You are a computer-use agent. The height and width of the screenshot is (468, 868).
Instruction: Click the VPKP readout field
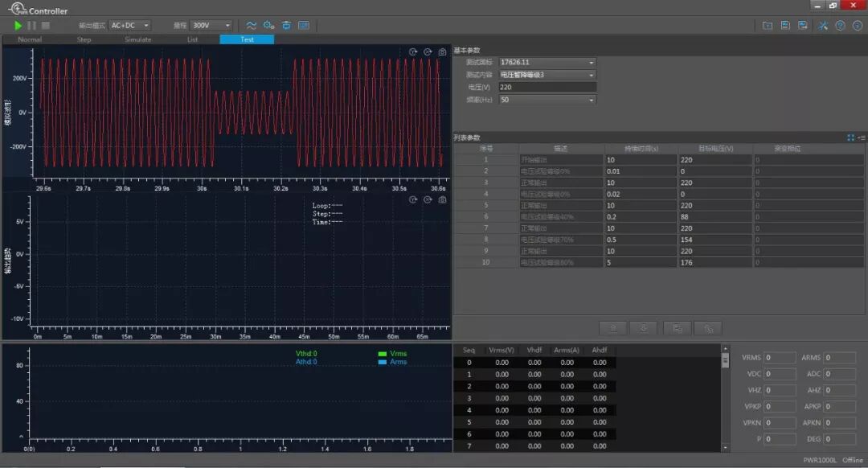(780, 407)
